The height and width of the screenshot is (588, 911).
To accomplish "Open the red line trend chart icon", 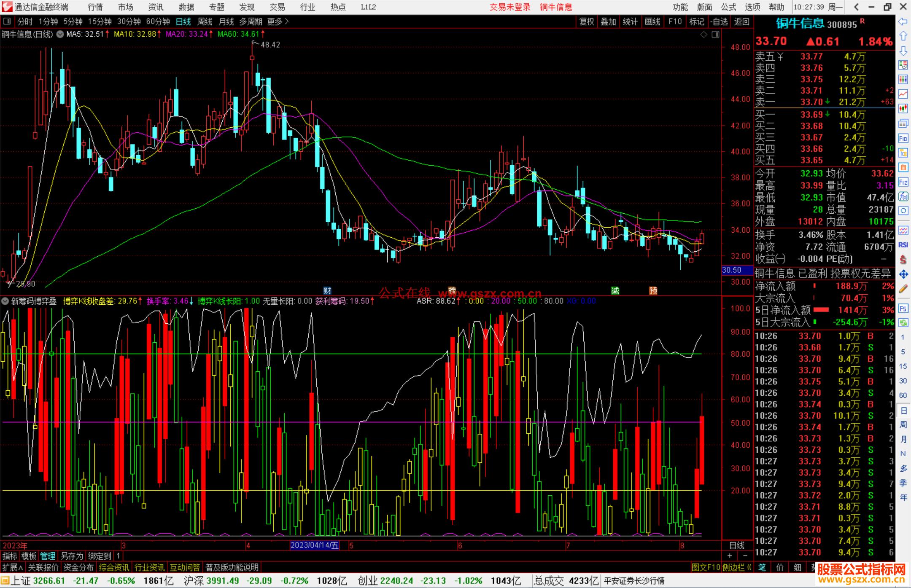I will (x=903, y=94).
